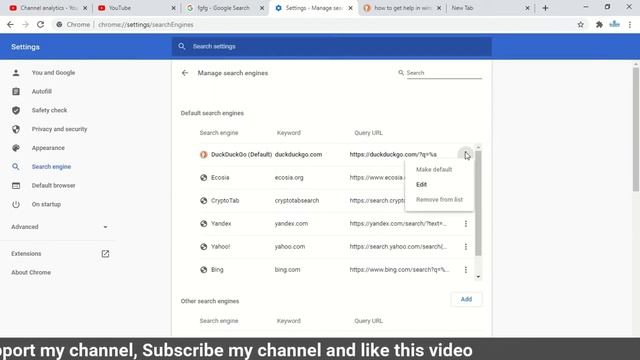Image resolution: width=640 pixels, height=360 pixels.
Task: Open the Extensions puzzle icon
Action: tap(599, 24)
